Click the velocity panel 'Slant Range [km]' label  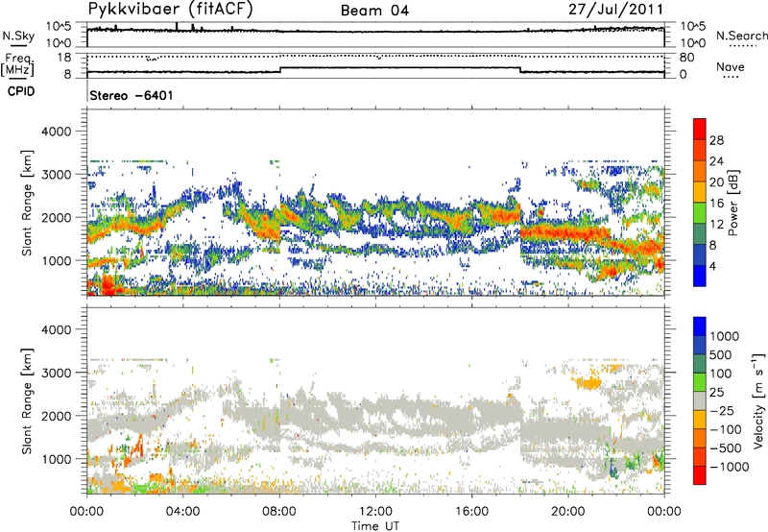point(27,401)
